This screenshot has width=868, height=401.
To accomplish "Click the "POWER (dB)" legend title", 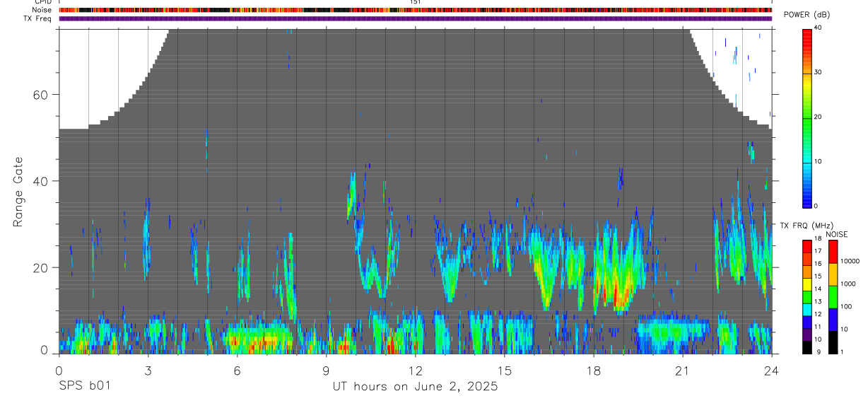I will pos(807,15).
